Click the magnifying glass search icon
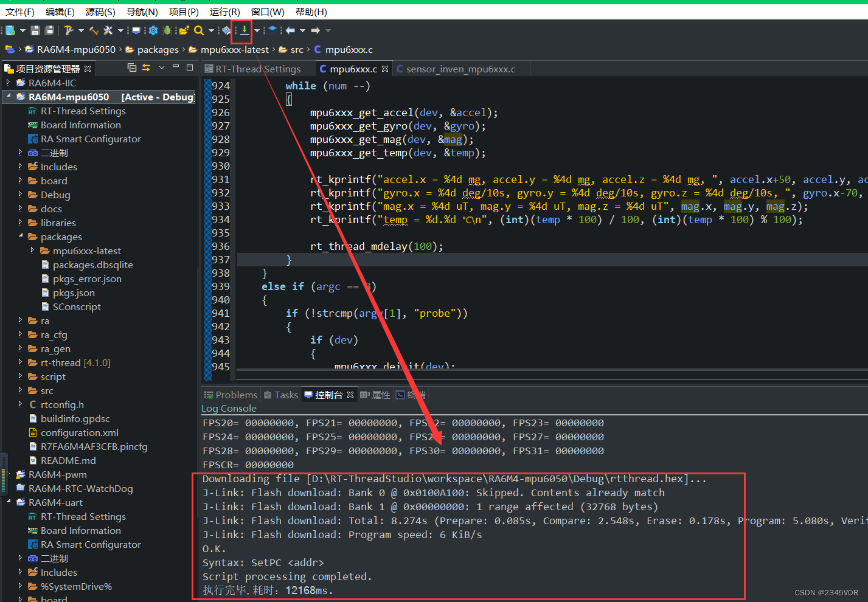 tap(199, 30)
